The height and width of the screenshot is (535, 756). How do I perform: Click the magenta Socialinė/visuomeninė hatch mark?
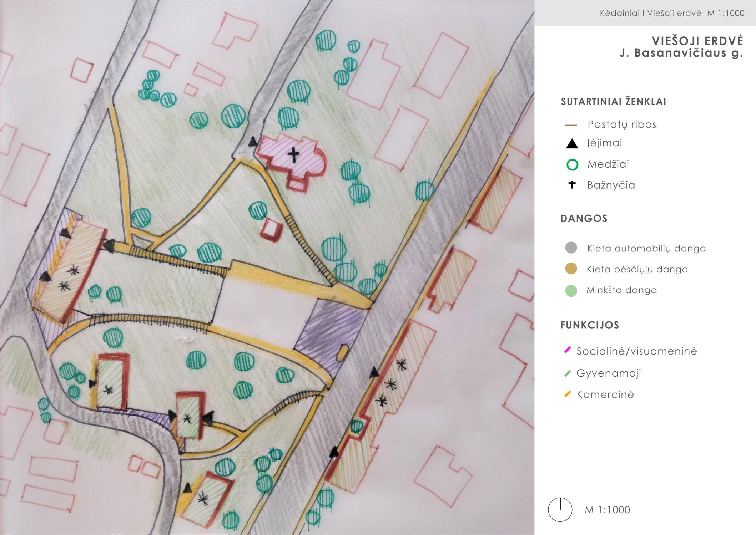click(x=567, y=350)
